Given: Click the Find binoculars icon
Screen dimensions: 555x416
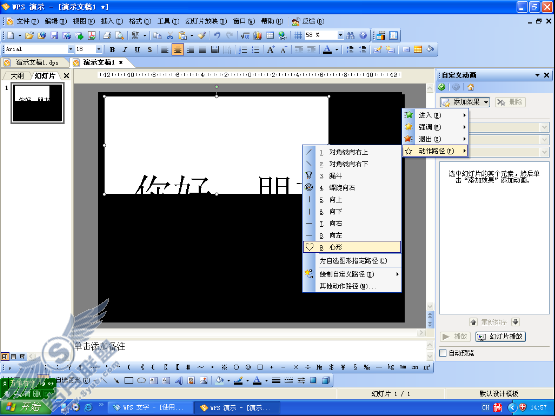Looking at the screenshot, I should [x=350, y=35].
